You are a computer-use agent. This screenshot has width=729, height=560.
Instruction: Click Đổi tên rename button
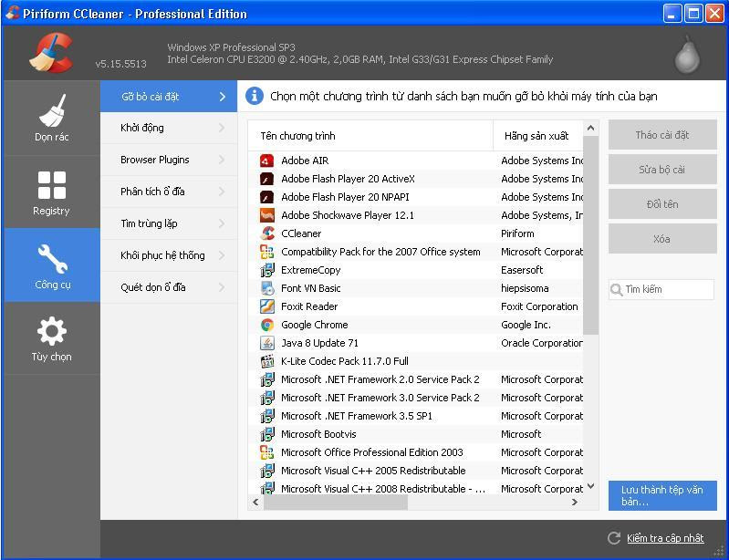(662, 204)
